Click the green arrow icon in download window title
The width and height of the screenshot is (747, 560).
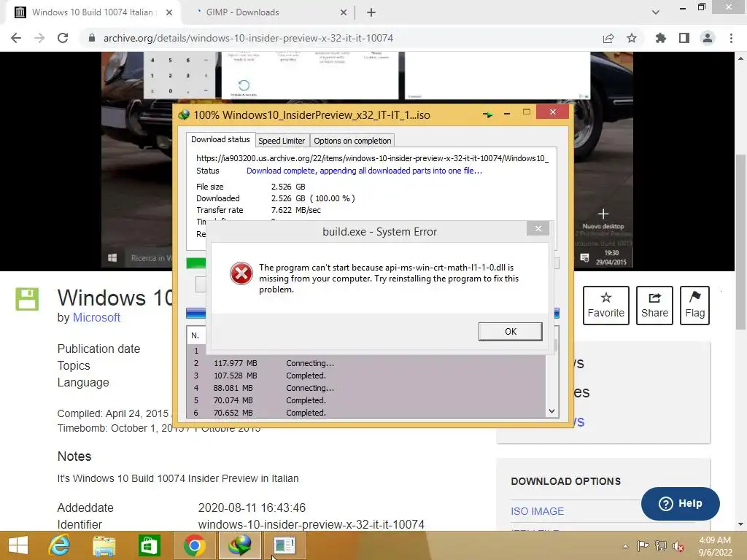(487, 114)
